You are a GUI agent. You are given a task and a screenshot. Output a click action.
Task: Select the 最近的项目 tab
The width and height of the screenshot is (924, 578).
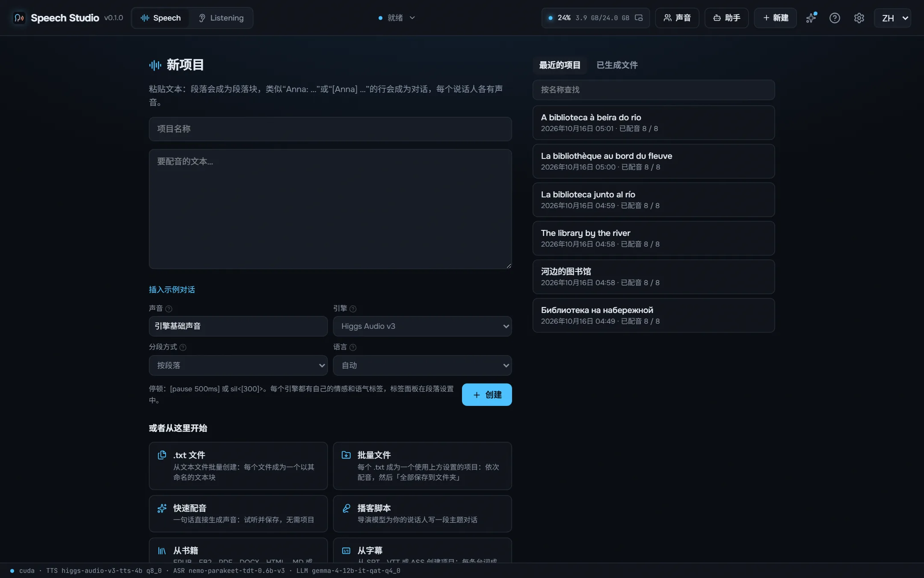pos(560,65)
